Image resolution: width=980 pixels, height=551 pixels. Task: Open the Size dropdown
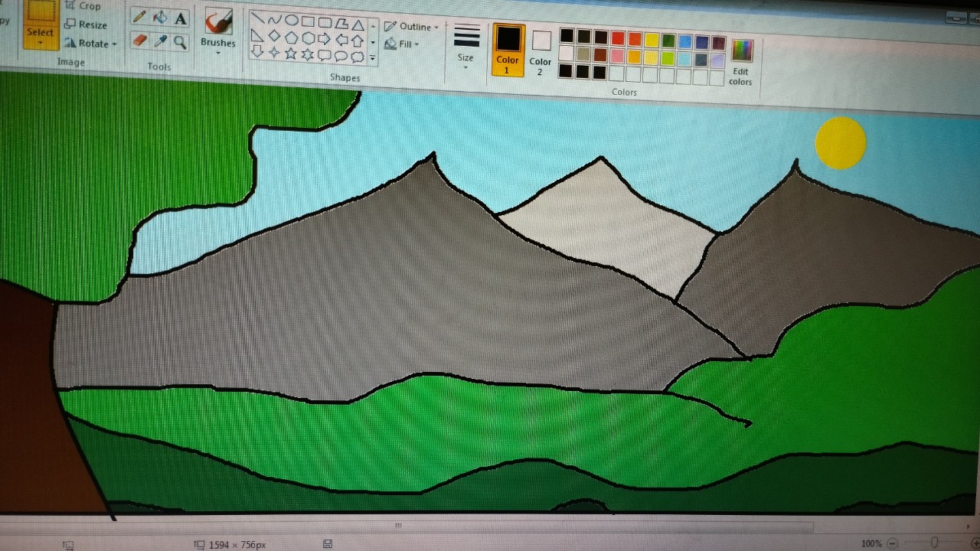[465, 46]
